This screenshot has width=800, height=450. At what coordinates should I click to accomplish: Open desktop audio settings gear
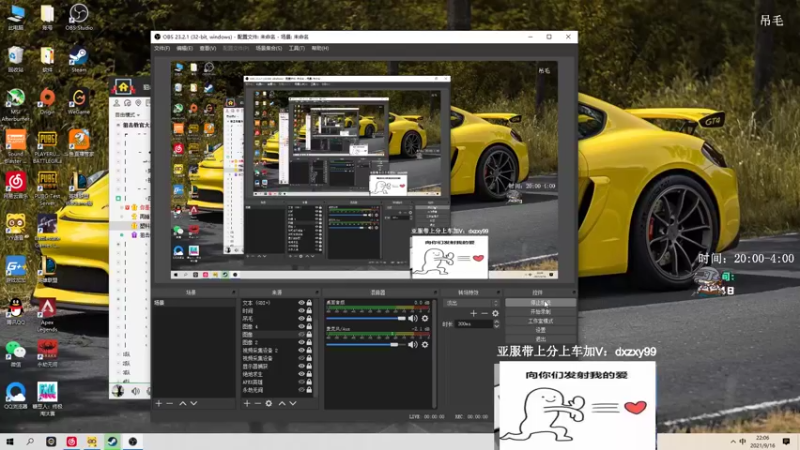tap(425, 318)
